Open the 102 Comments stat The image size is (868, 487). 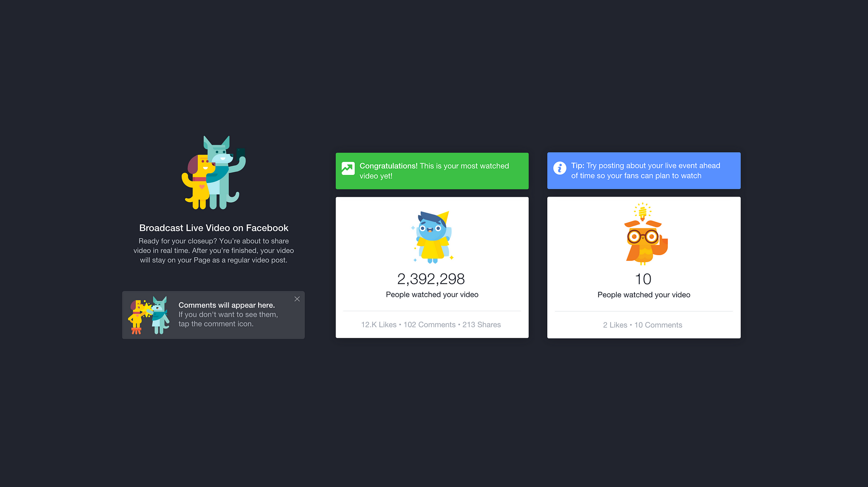tap(429, 325)
